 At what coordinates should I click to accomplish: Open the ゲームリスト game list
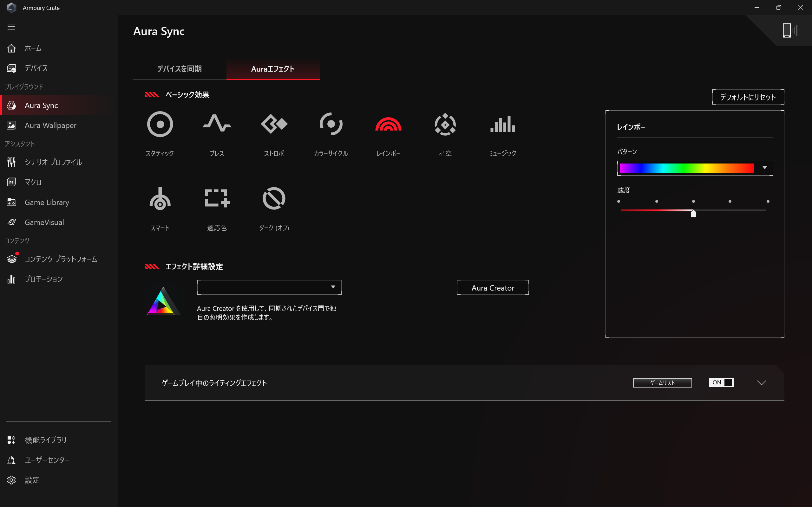(662, 382)
